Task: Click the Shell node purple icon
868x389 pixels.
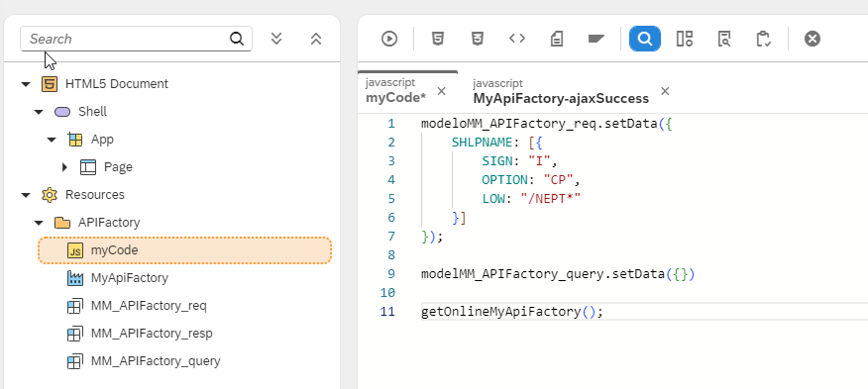Action: (62, 112)
